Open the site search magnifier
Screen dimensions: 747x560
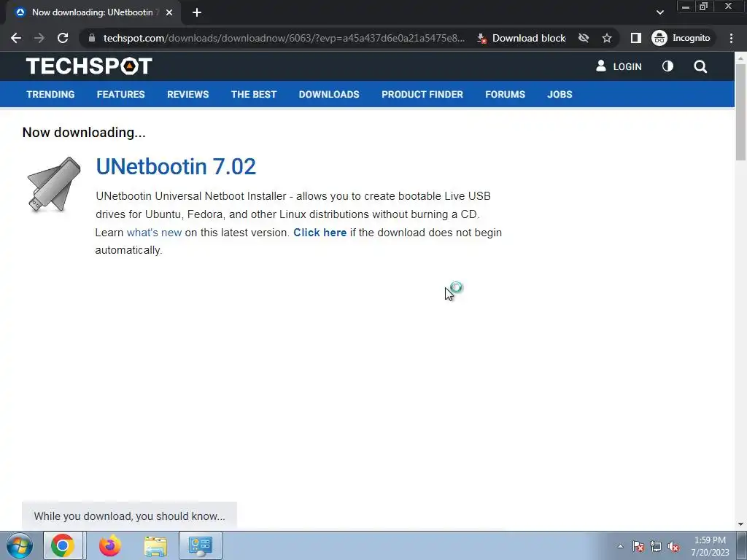tap(700, 66)
